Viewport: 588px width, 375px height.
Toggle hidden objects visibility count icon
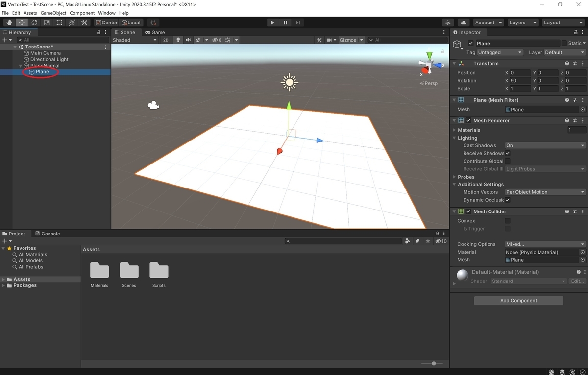tap(217, 40)
